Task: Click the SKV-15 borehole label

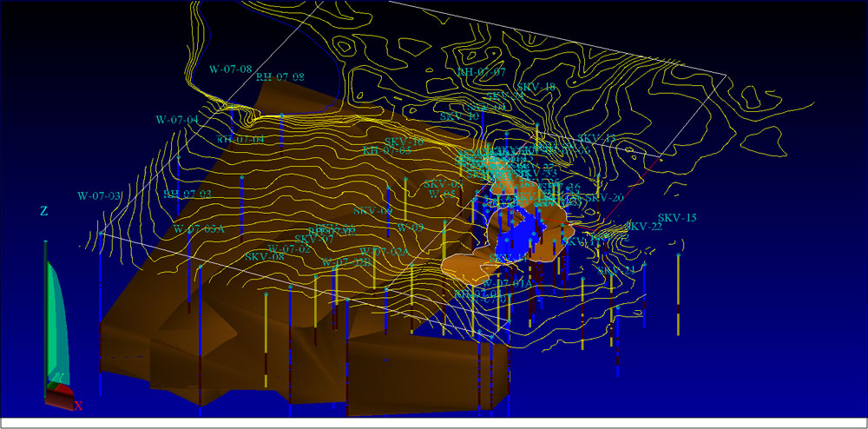Action: click(677, 218)
